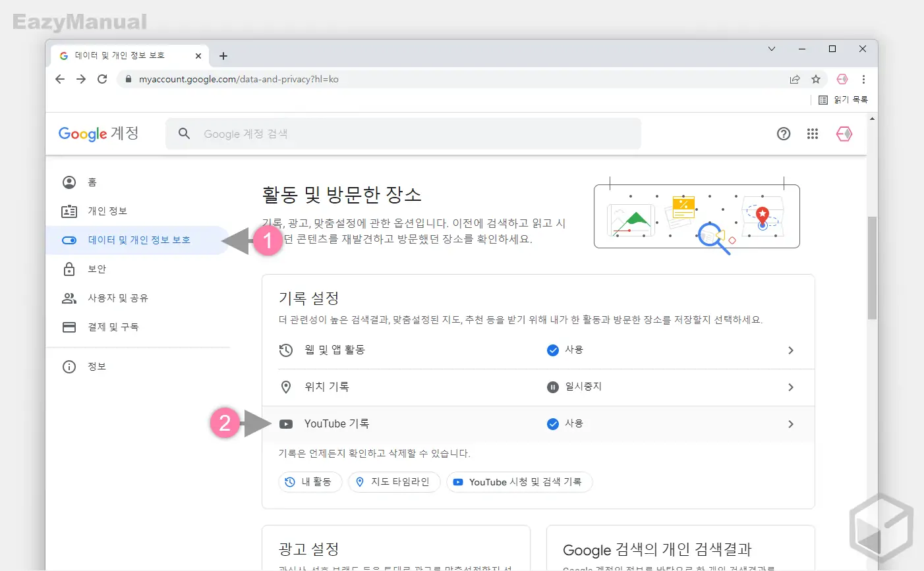924x571 pixels.
Task: Click the page vertical scrollbar
Action: [872, 268]
